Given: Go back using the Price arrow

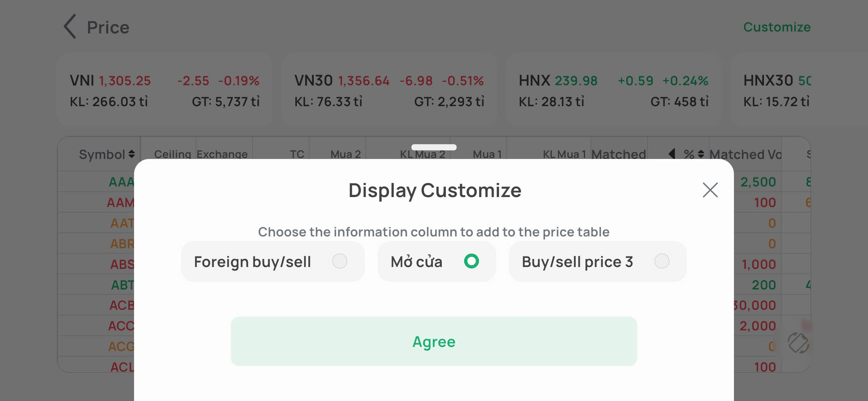Looking at the screenshot, I should tap(70, 27).
